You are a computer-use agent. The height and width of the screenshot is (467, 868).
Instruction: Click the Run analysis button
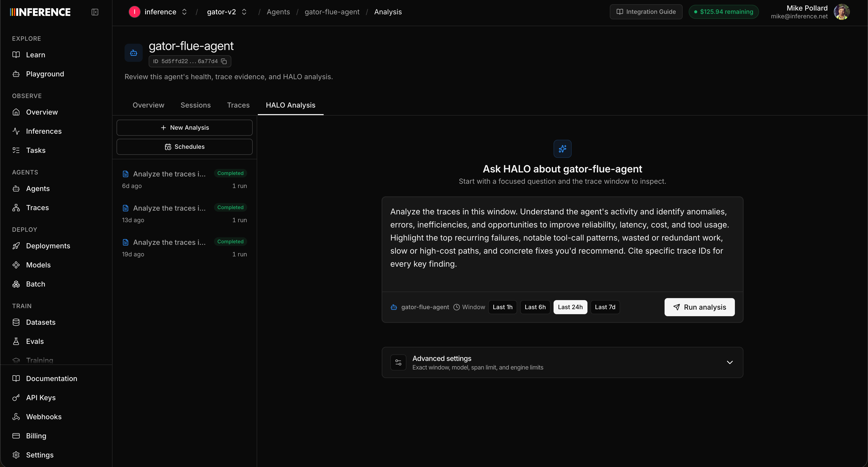699,307
